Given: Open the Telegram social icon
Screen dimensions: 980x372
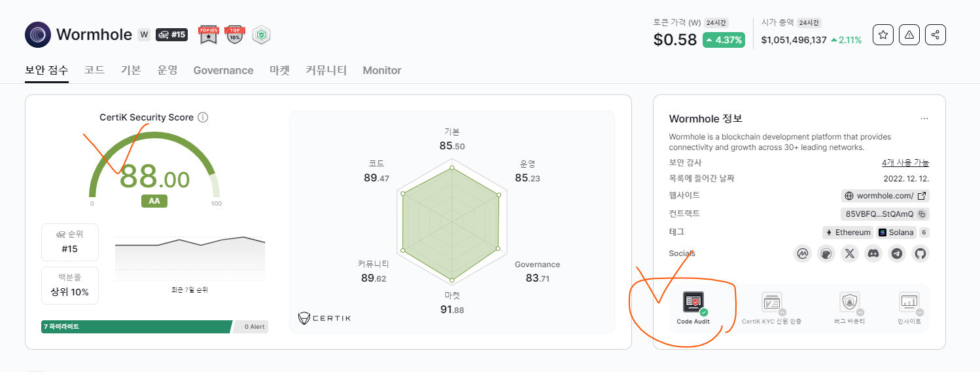Looking at the screenshot, I should click(897, 253).
